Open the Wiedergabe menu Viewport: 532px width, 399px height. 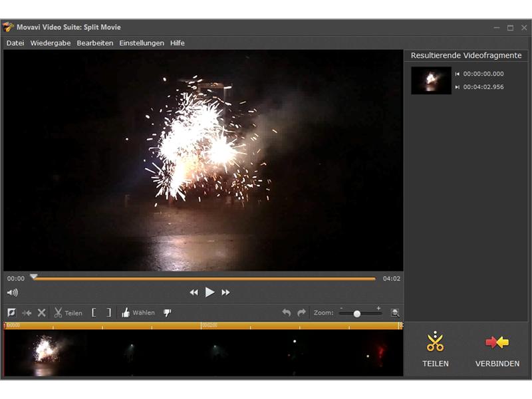51,43
